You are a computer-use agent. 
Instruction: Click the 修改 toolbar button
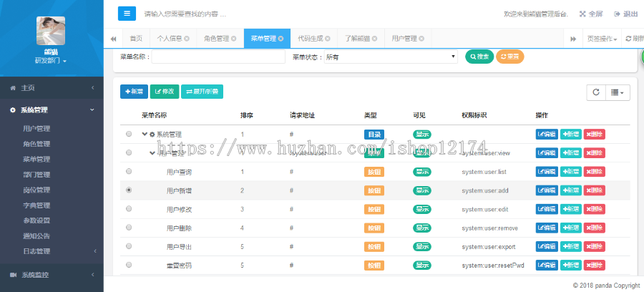(165, 92)
